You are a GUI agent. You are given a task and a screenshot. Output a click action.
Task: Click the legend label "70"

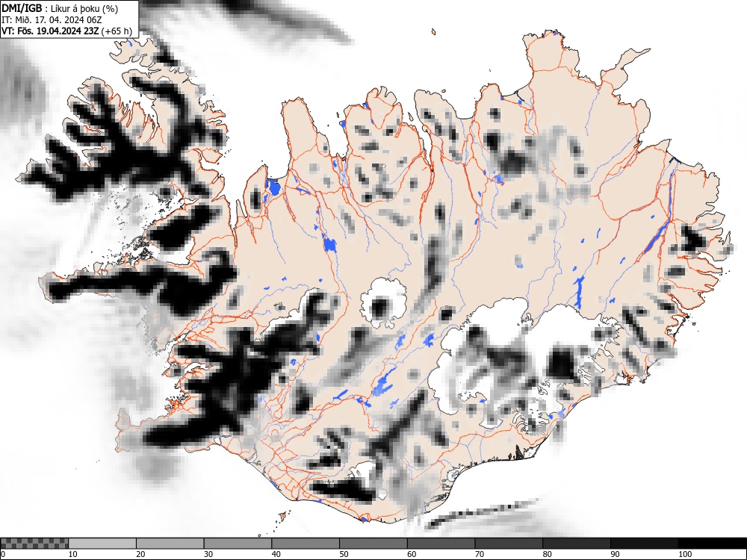pos(479,554)
